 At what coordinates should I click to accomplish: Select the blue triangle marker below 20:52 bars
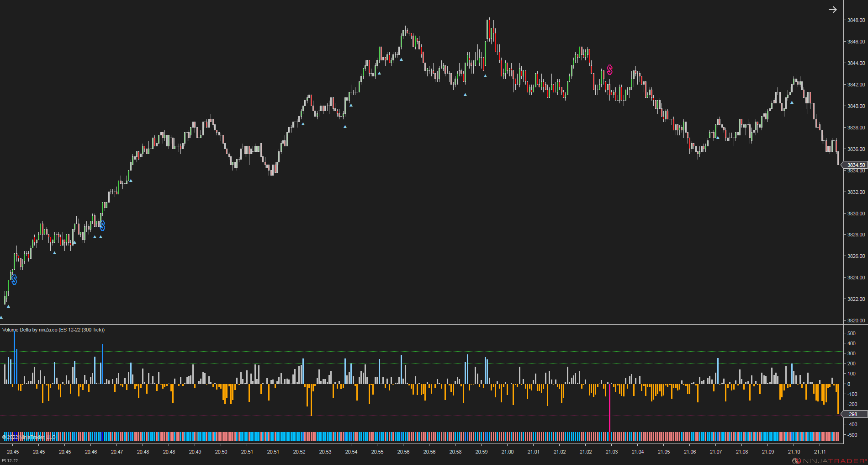coord(302,123)
